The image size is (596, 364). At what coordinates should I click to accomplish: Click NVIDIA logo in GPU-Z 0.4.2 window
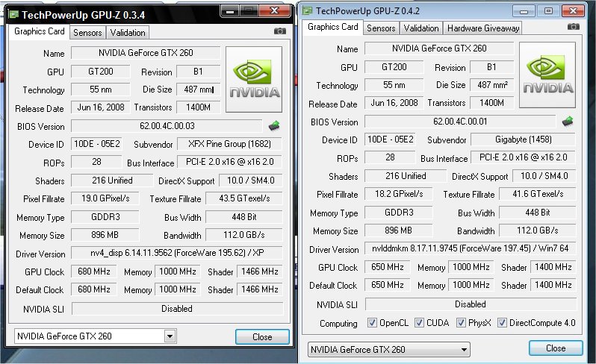(x=547, y=75)
